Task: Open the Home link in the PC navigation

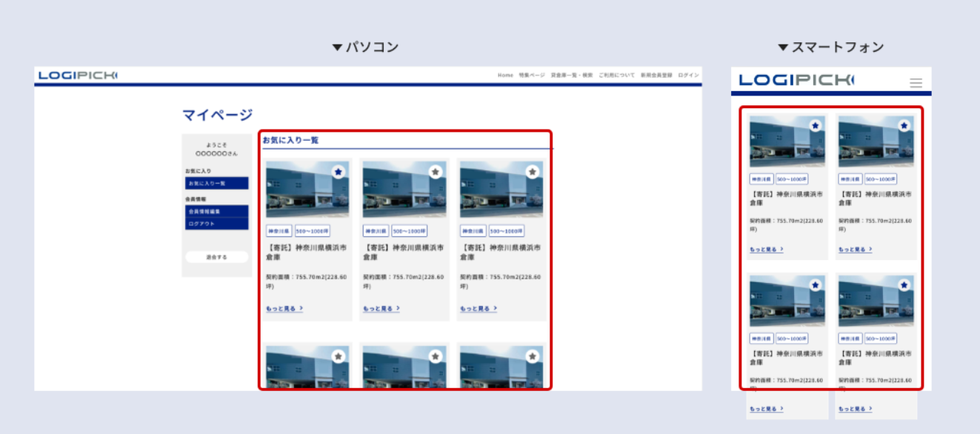Action: [x=505, y=75]
